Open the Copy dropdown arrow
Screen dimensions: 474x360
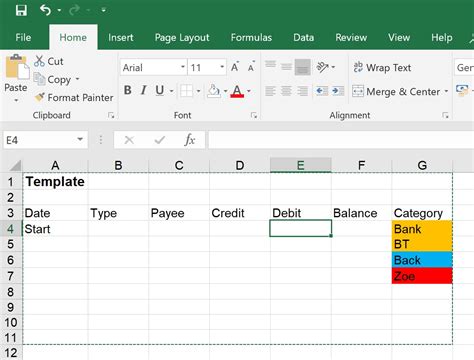pos(77,79)
